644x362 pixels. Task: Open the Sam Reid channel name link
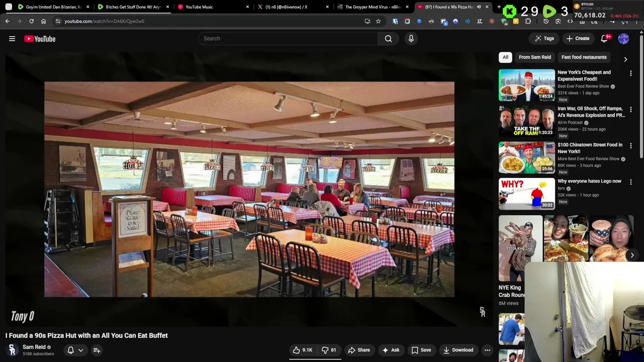pos(34,347)
